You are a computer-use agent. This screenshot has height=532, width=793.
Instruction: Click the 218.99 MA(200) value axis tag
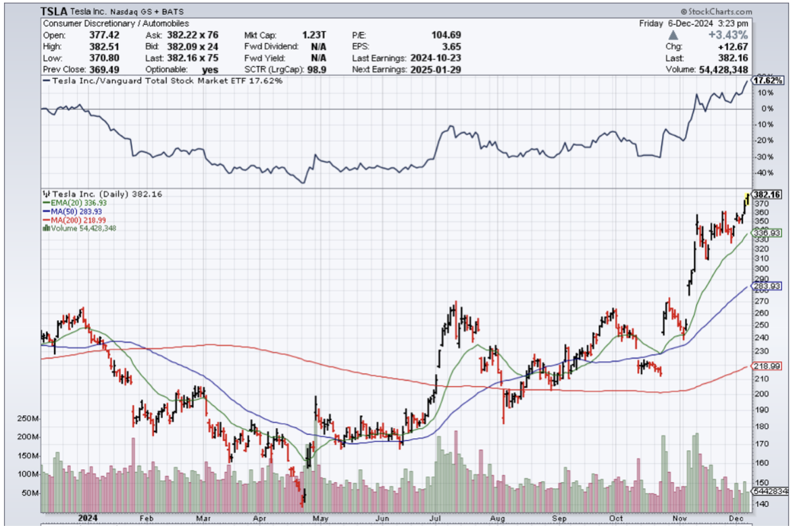[767, 365]
